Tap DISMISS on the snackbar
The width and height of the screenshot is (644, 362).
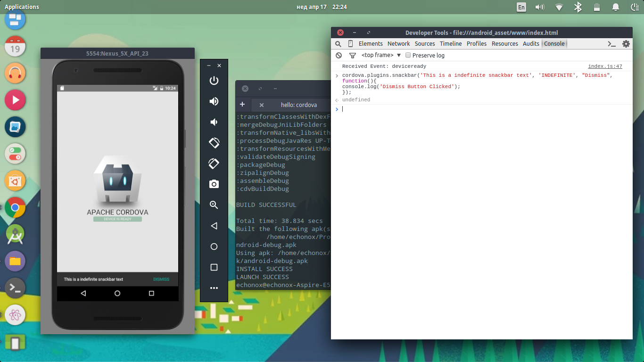click(x=161, y=279)
